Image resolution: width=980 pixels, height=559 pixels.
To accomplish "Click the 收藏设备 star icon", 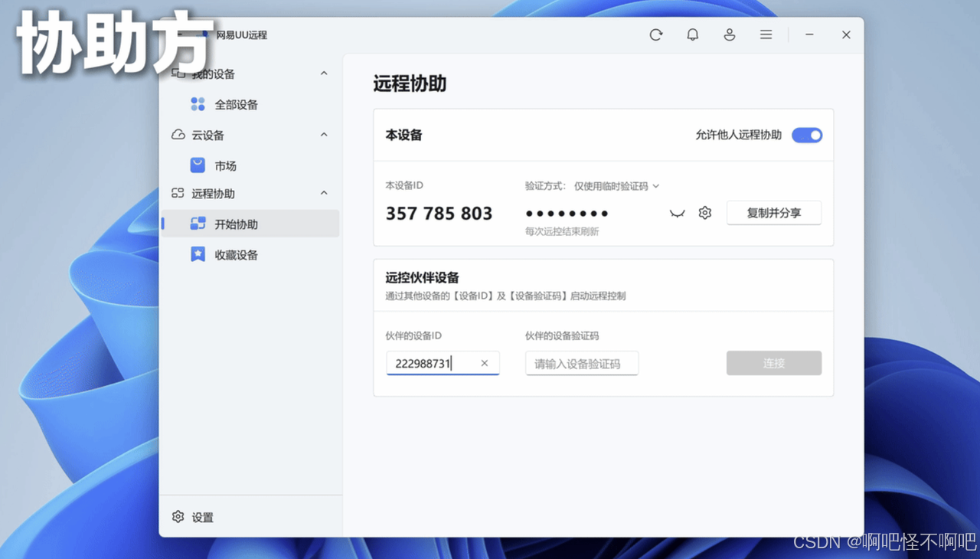I will click(x=198, y=254).
